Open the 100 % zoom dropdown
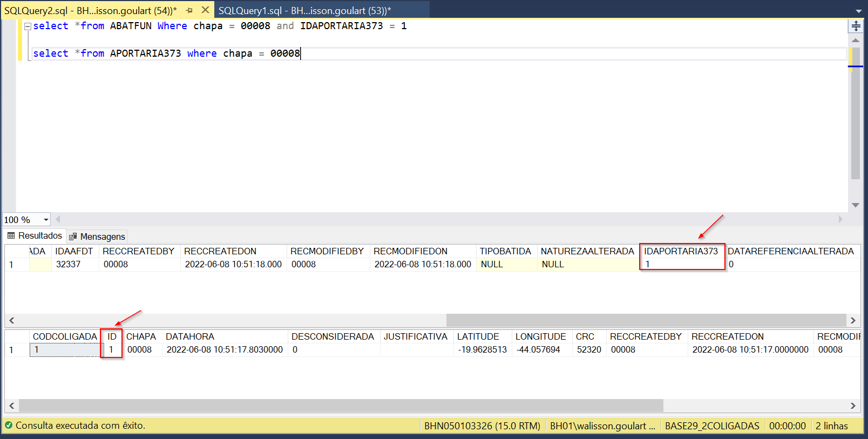 tap(46, 220)
